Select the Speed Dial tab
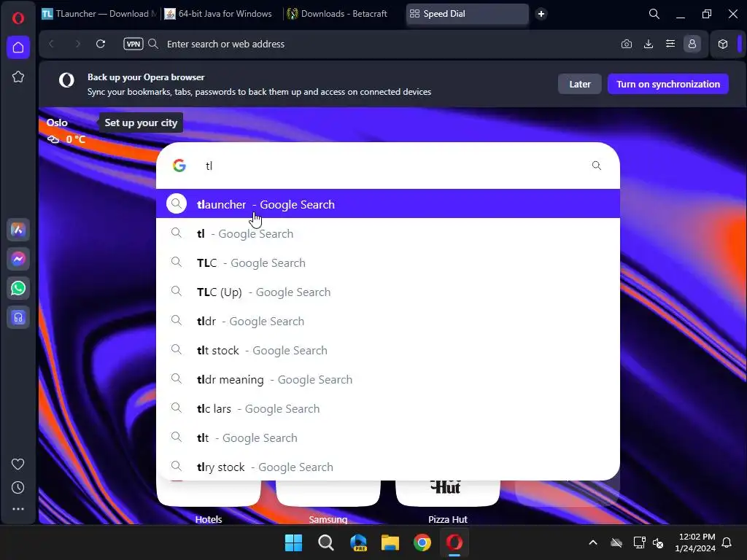 pyautogui.click(x=467, y=14)
